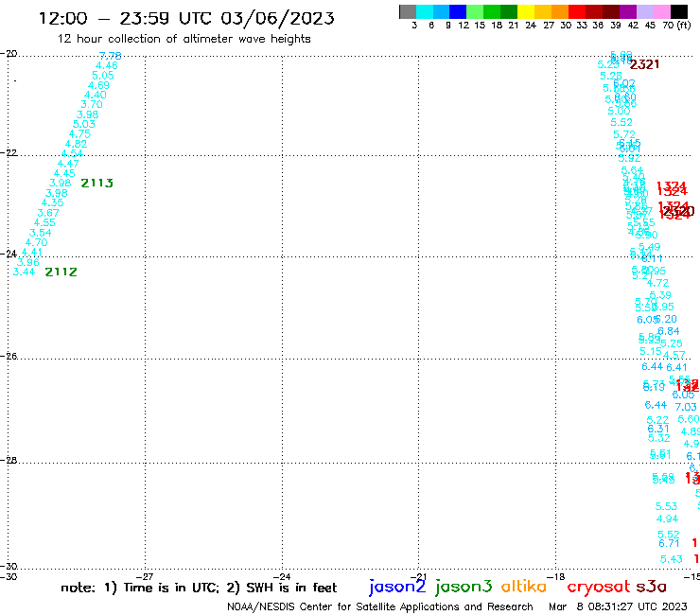Screen dimensions: 700x615
Task: Click the wave height value 3.54
Action: coord(40,233)
